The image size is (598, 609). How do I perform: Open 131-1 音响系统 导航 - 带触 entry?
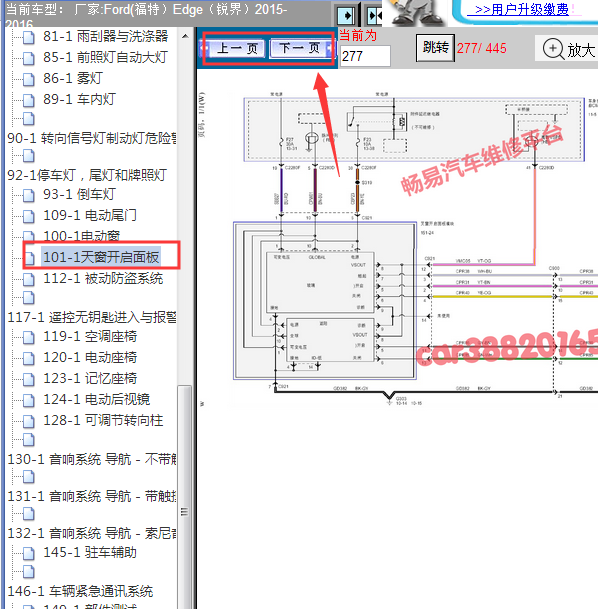(x=92, y=496)
